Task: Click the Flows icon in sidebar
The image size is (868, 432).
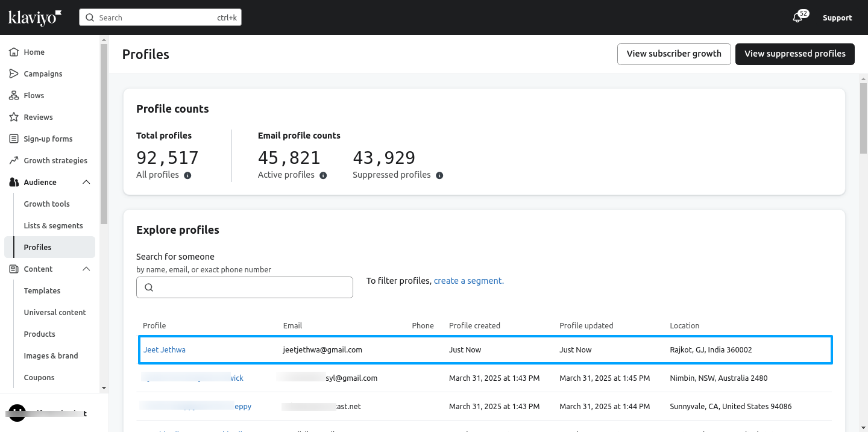Action: point(14,95)
